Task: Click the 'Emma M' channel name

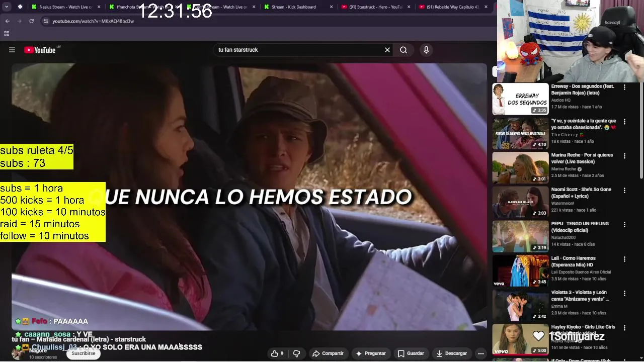Action: point(559,306)
